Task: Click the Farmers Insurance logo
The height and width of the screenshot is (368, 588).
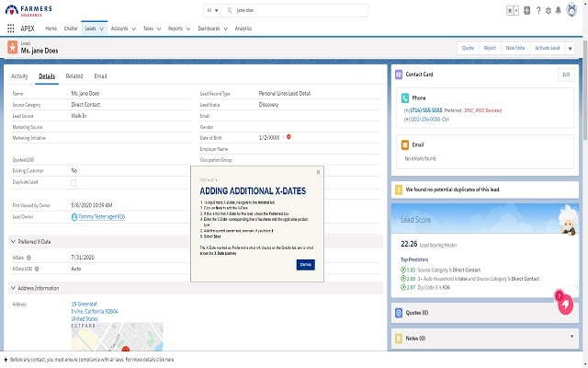Action: [x=28, y=10]
